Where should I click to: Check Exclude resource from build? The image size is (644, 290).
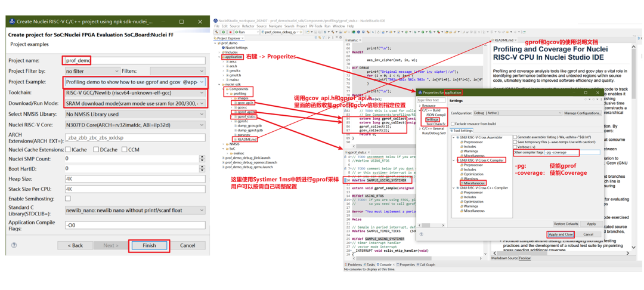[452, 124]
